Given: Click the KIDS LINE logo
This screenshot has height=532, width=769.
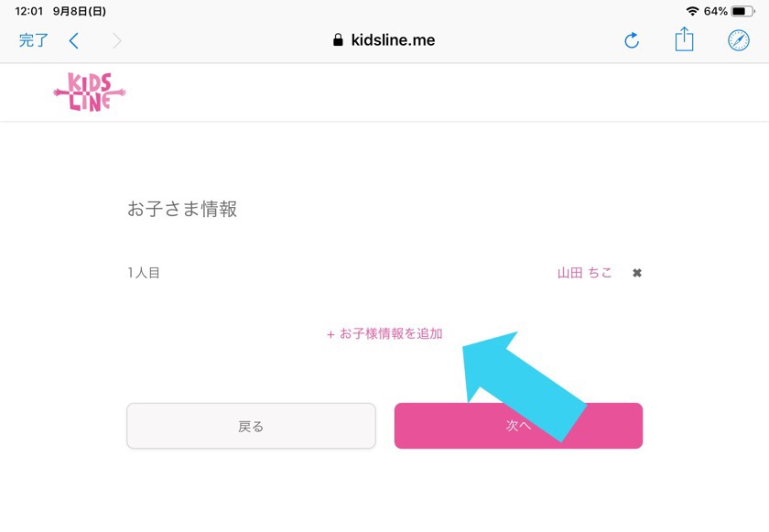Looking at the screenshot, I should pos(90,92).
